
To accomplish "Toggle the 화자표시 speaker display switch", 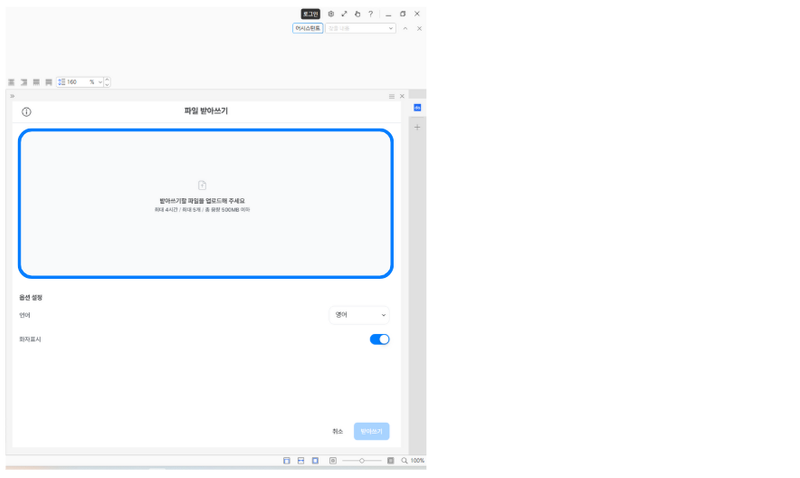I will 380,339.
